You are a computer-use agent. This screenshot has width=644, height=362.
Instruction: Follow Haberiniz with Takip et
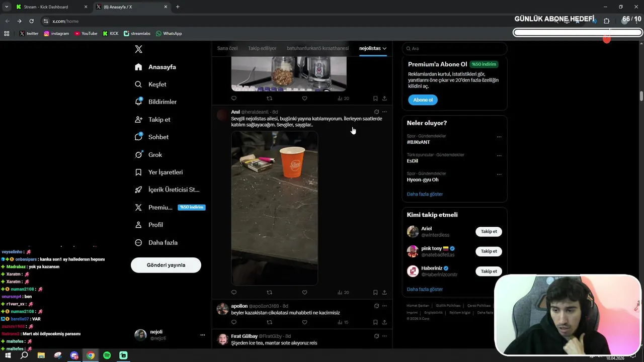pyautogui.click(x=489, y=271)
